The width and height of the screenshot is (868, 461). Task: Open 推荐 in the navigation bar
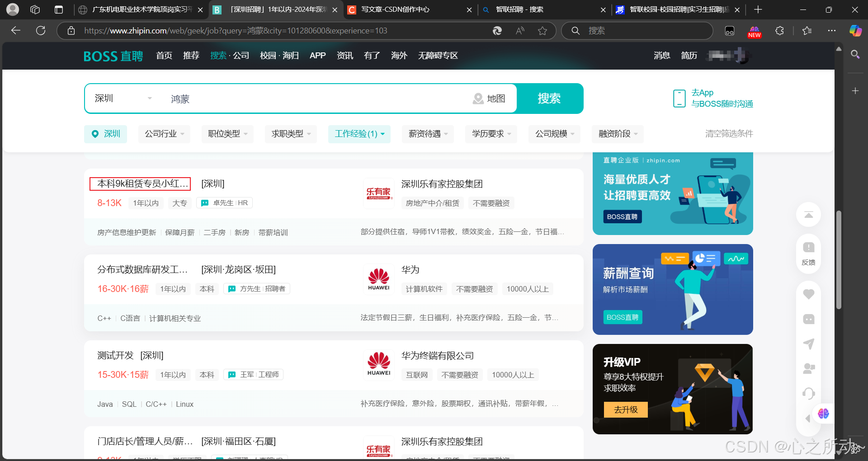point(191,56)
